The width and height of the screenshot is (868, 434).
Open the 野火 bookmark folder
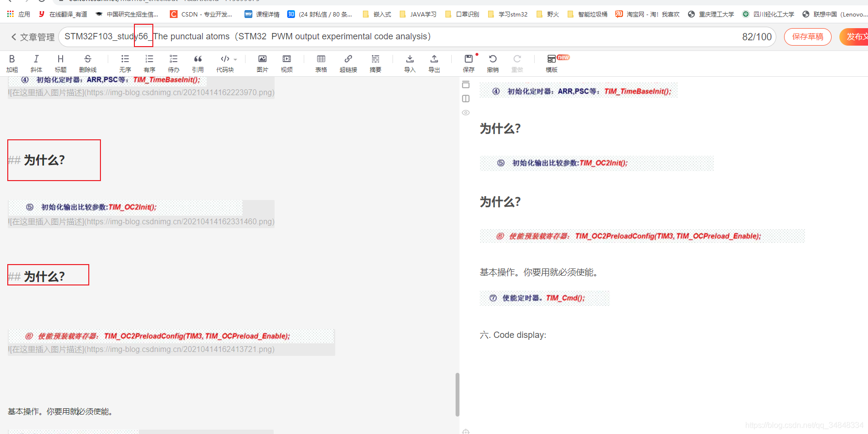548,14
